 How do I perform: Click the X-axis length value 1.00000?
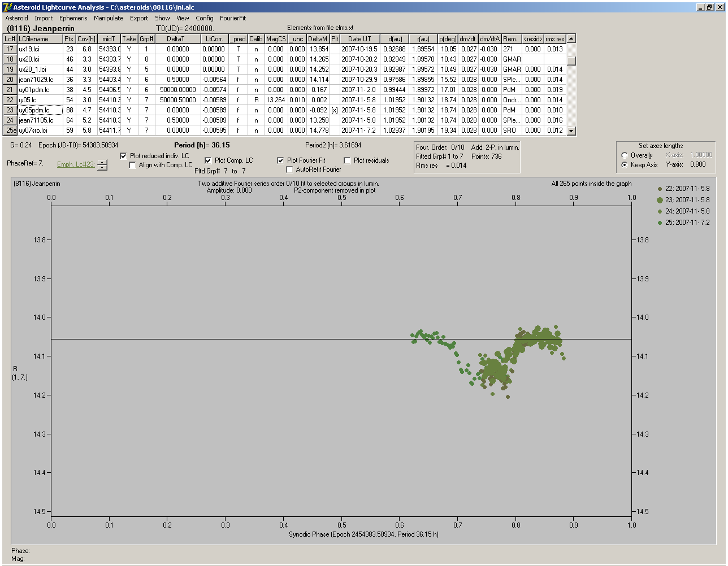703,155
